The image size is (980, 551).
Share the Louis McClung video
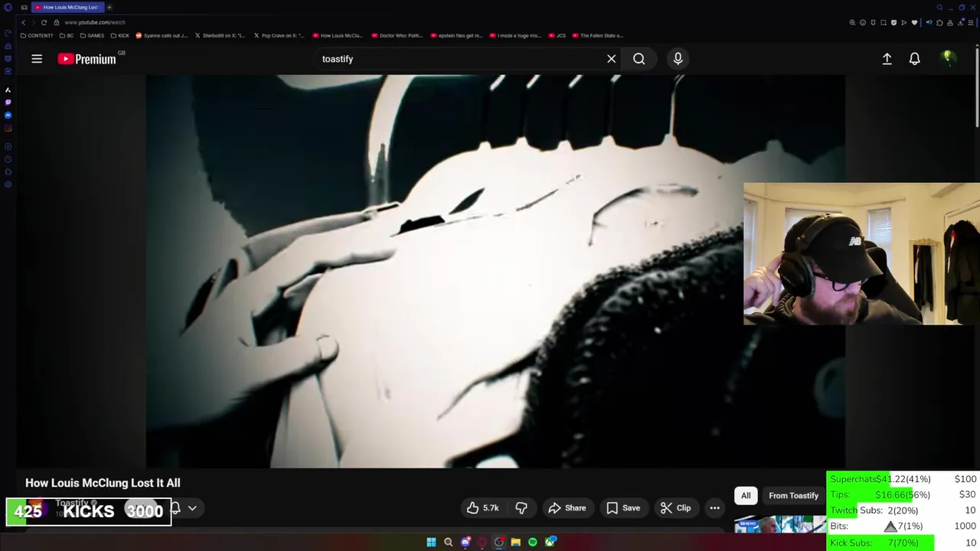click(x=567, y=508)
